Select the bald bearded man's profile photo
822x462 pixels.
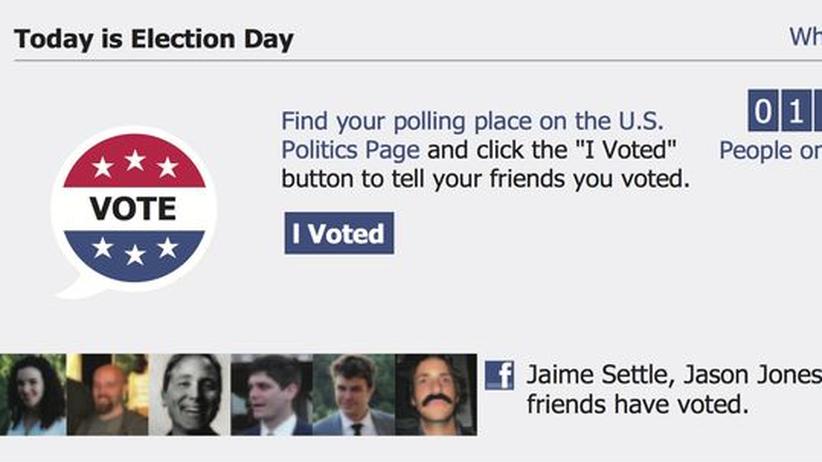[107, 394]
